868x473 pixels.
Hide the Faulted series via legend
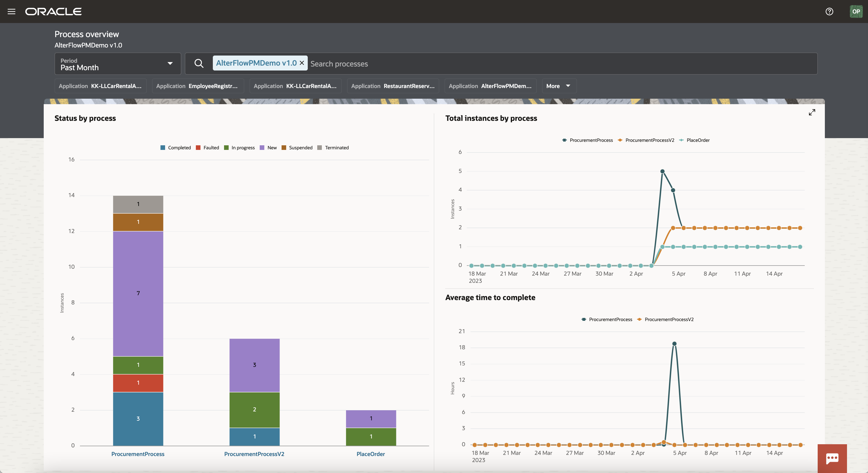(208, 147)
